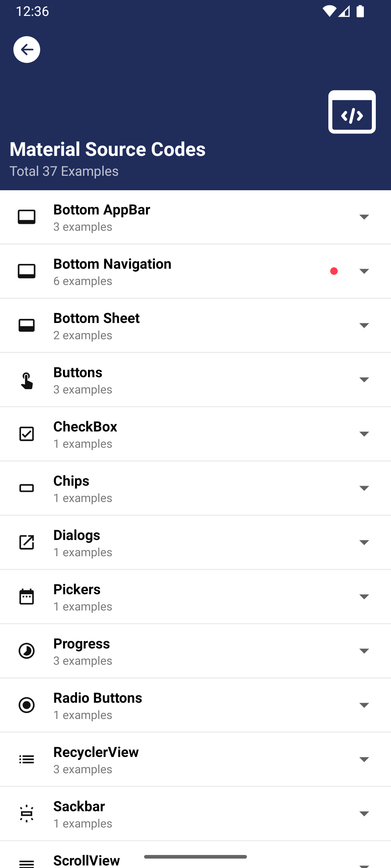Screen dimensions: 391x868
Task: Click the Buttons touch-finger icon
Action: point(27,380)
